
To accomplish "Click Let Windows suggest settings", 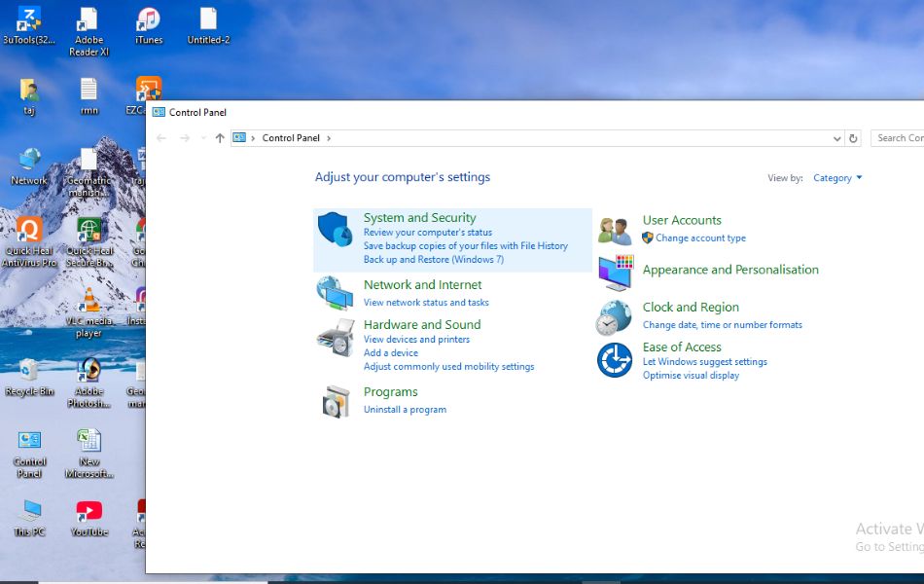I will 705,362.
